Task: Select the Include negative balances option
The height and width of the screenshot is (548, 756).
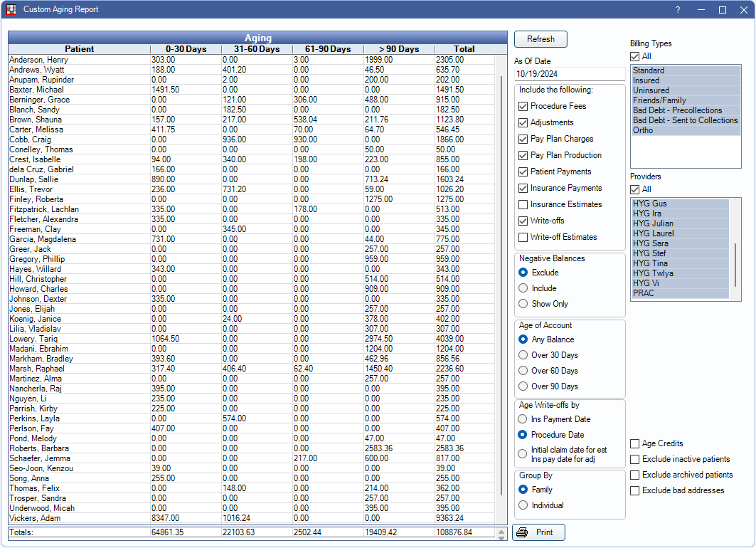Action: coord(523,288)
